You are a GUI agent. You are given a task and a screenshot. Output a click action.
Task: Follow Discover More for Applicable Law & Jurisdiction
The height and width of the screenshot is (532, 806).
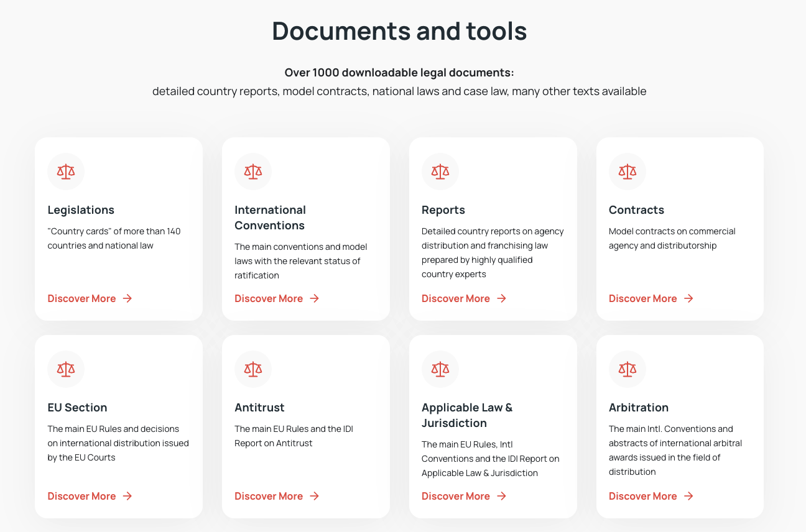pyautogui.click(x=464, y=496)
